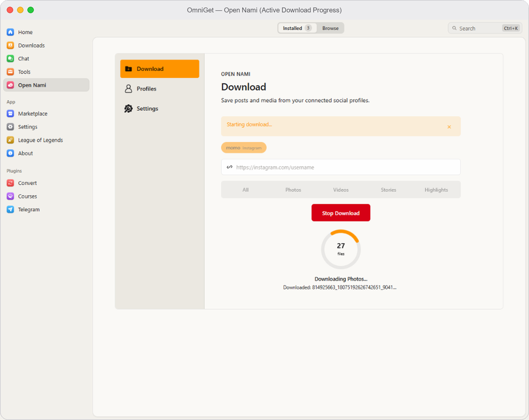
Task: Select the Highlights media filter
Action: point(436,190)
